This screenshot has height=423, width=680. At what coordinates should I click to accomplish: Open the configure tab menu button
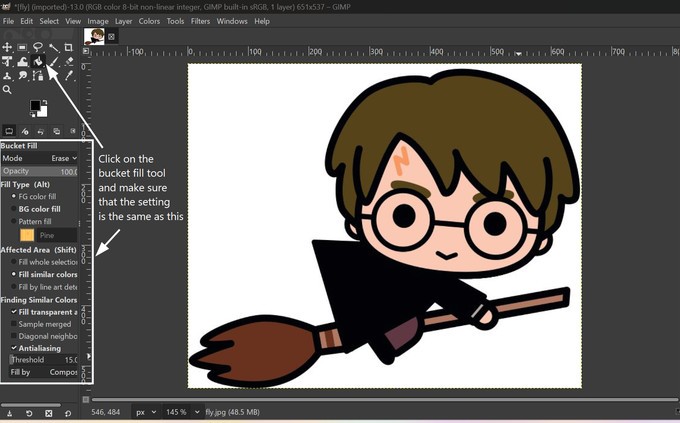(73, 131)
